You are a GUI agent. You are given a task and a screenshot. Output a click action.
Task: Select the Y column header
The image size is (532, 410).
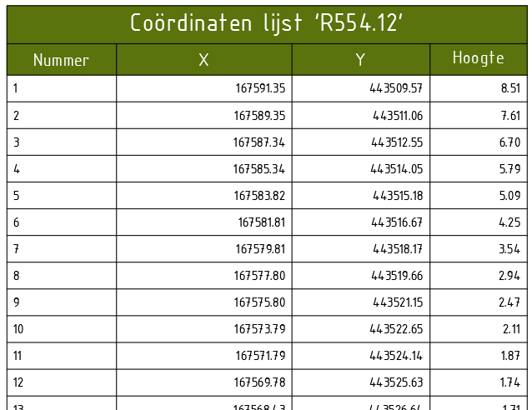click(360, 60)
